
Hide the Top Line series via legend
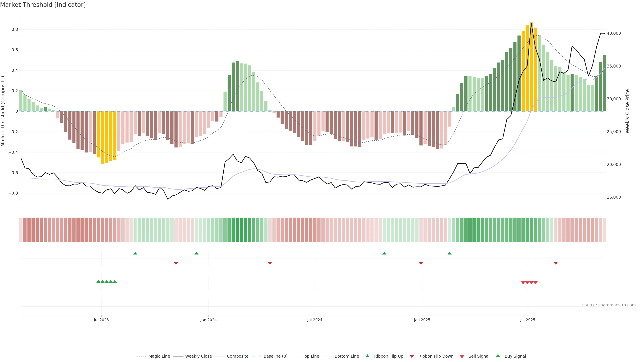pyautogui.click(x=311, y=356)
